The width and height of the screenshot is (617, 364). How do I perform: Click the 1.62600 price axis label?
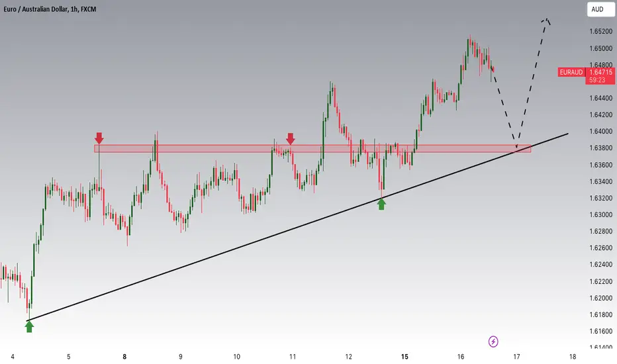coord(600,248)
